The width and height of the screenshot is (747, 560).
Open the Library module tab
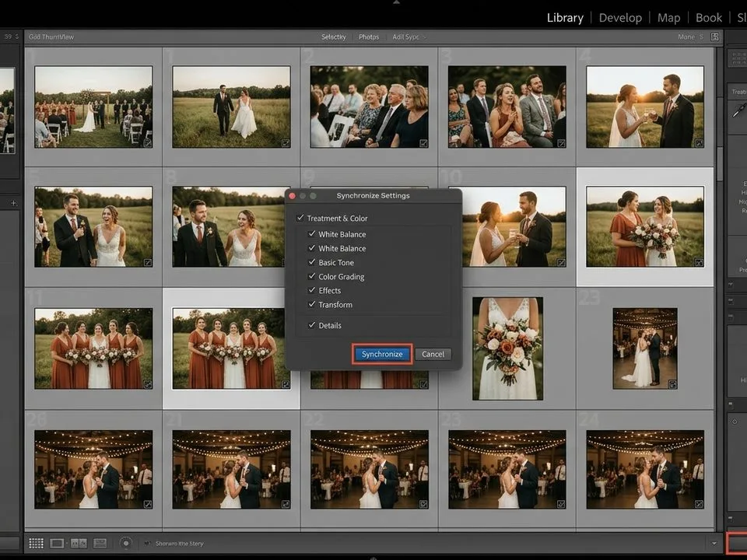[565, 18]
